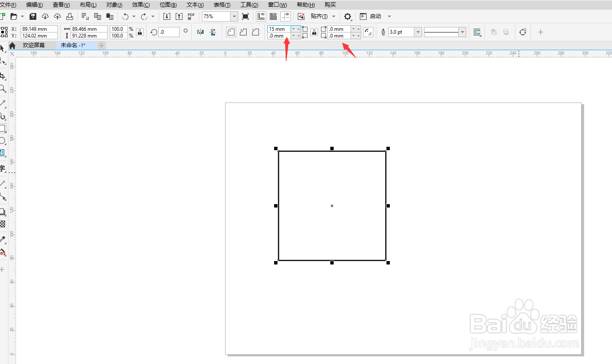Expand the zoom level 75% dropdown
Viewport: 612px width, 364px height.
coord(234,16)
